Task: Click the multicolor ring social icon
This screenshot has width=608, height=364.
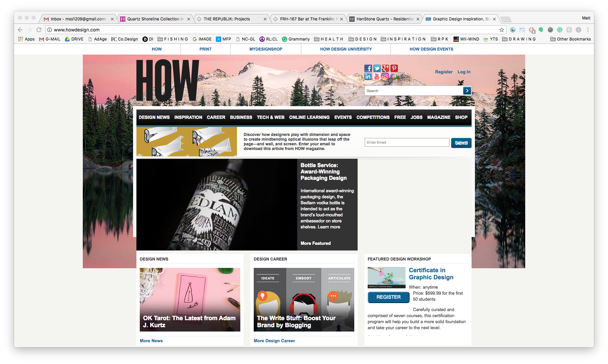Action: point(394,77)
